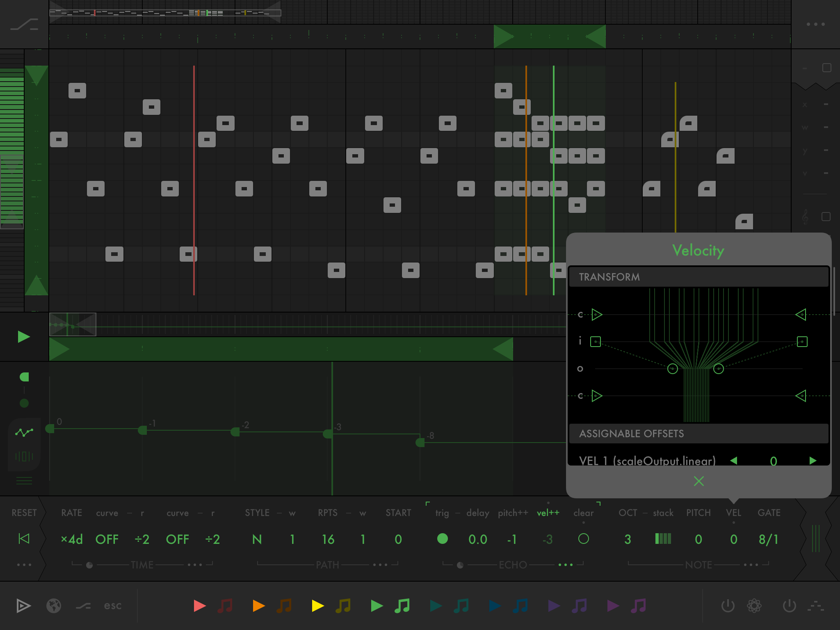Click the esc button
840x630 pixels.
click(x=112, y=606)
